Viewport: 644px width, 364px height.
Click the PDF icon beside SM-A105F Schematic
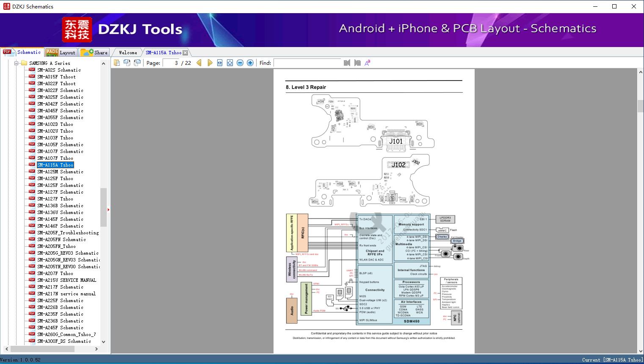click(32, 144)
